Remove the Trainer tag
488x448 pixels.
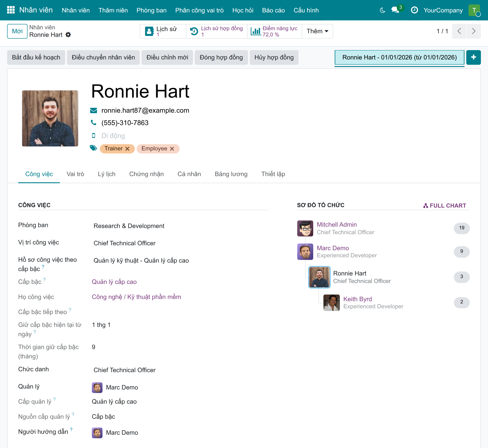tap(127, 149)
